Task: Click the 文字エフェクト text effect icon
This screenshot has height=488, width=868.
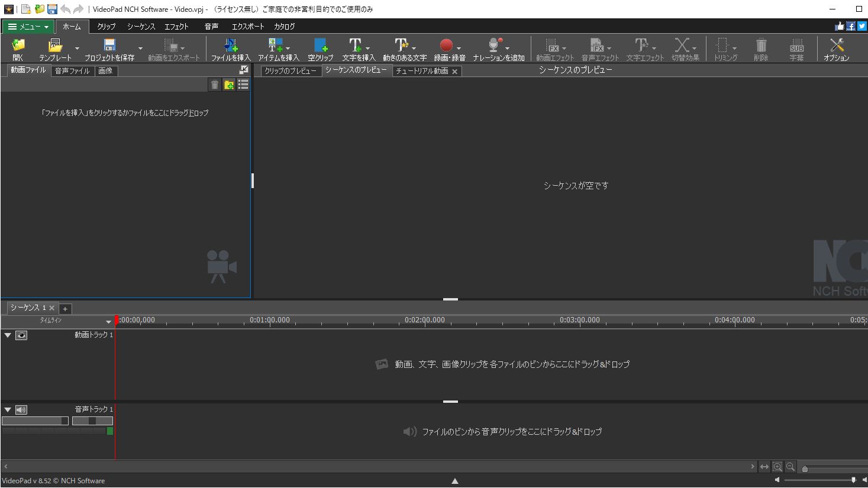Action: [641, 45]
